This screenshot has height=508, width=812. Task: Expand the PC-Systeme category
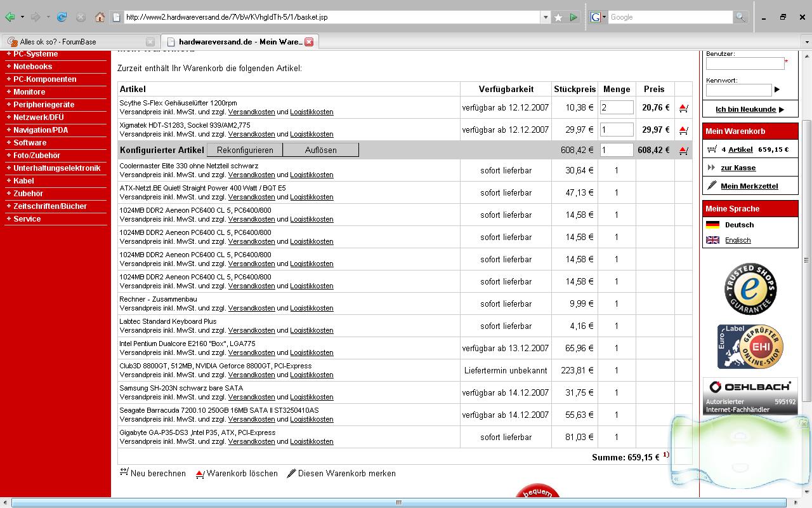[35, 54]
